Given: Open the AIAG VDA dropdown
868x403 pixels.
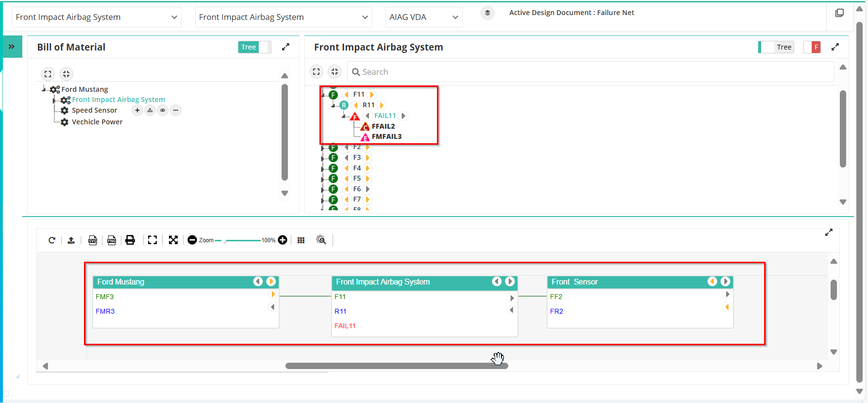Looking at the screenshot, I should (x=424, y=17).
